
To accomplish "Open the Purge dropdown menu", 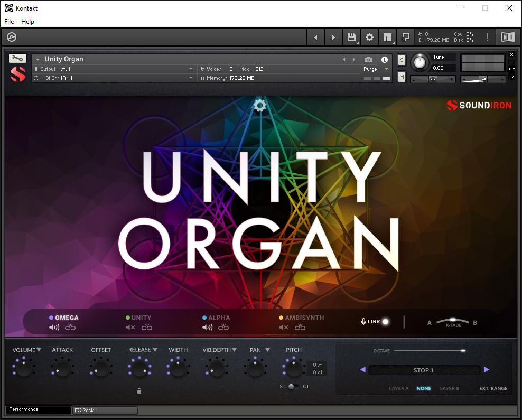I will tap(376, 69).
